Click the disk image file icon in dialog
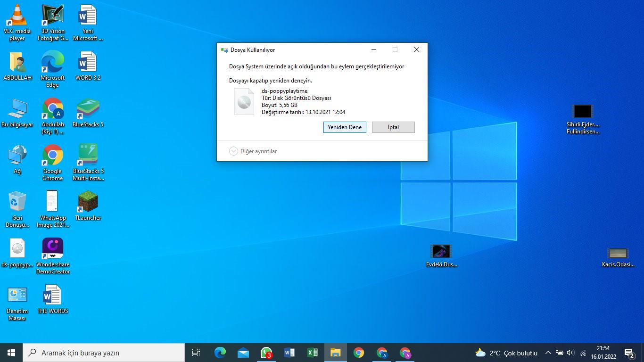Image resolution: width=644 pixels, height=362 pixels. [x=244, y=101]
